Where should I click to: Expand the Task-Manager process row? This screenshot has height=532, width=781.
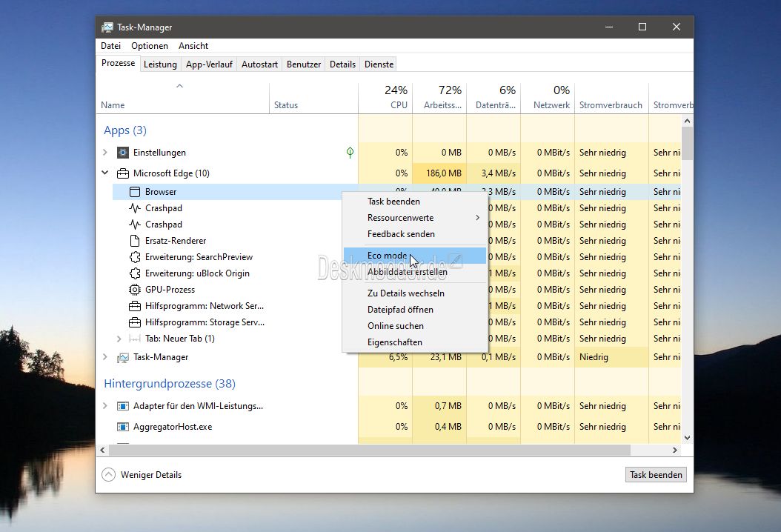[x=105, y=356]
